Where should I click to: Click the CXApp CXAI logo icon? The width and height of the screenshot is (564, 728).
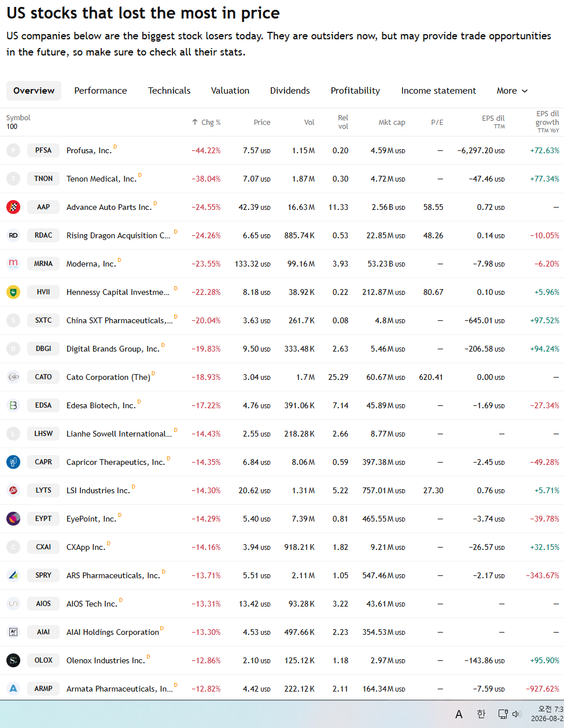click(x=13, y=547)
